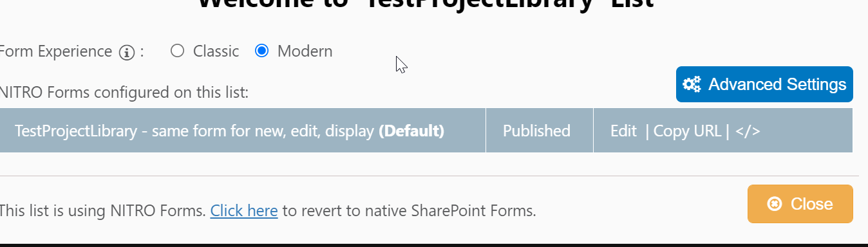Click the Published status cell
Screen dimensions: 868x247
tap(536, 131)
